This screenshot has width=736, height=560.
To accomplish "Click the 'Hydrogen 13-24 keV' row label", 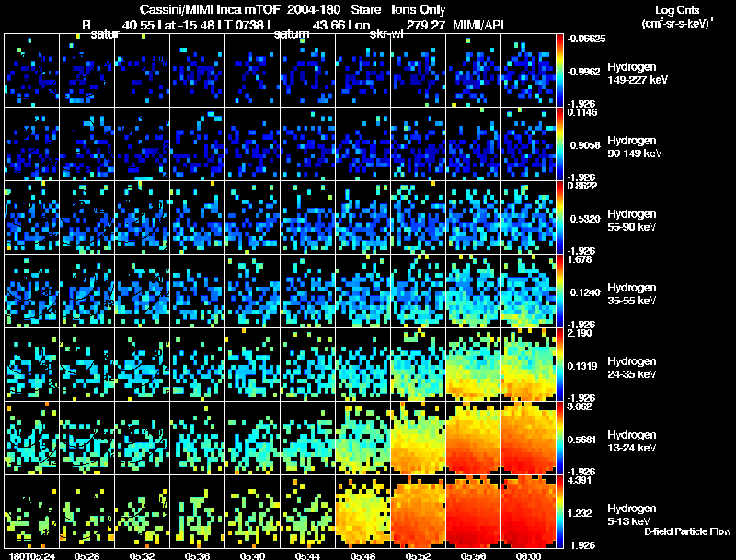I will click(x=632, y=441).
